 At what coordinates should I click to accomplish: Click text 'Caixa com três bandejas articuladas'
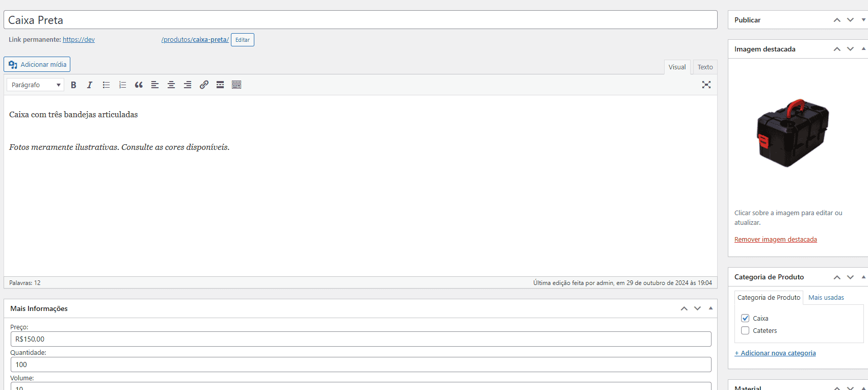click(73, 115)
